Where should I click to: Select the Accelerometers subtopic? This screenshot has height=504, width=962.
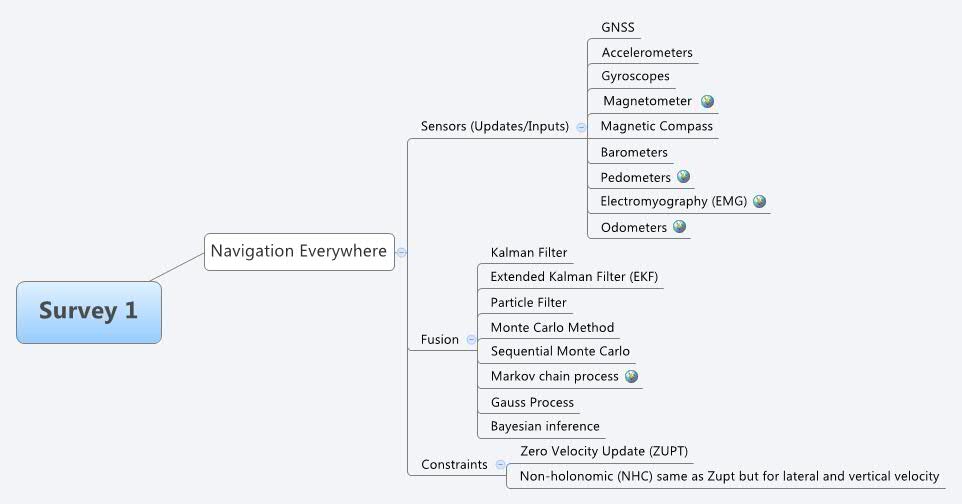pyautogui.click(x=646, y=52)
